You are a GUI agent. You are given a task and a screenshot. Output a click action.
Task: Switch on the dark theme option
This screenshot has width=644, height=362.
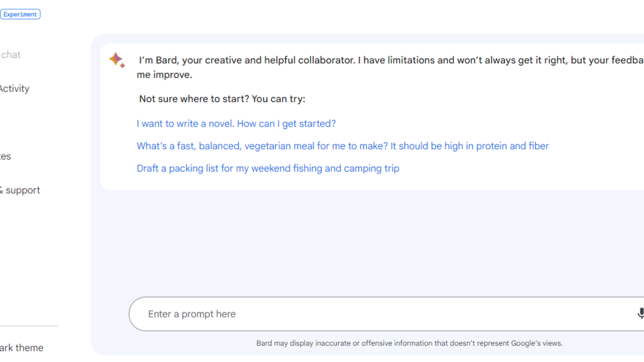coord(21,348)
